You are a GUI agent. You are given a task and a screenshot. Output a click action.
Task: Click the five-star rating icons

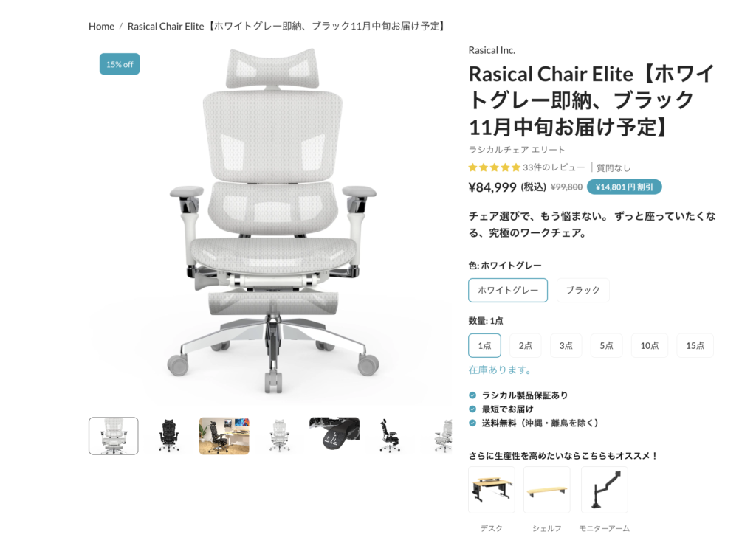[494, 167]
